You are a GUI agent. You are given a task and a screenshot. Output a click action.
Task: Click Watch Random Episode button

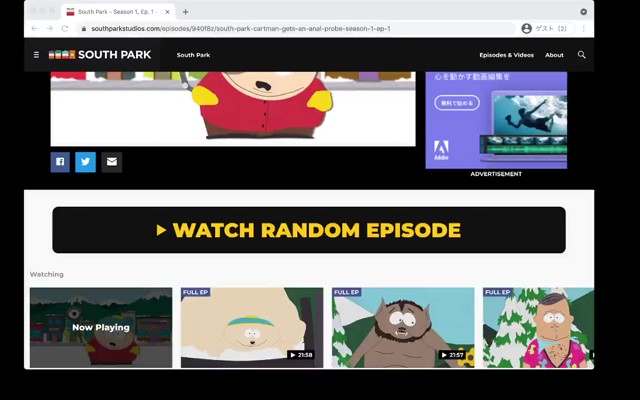tap(309, 230)
